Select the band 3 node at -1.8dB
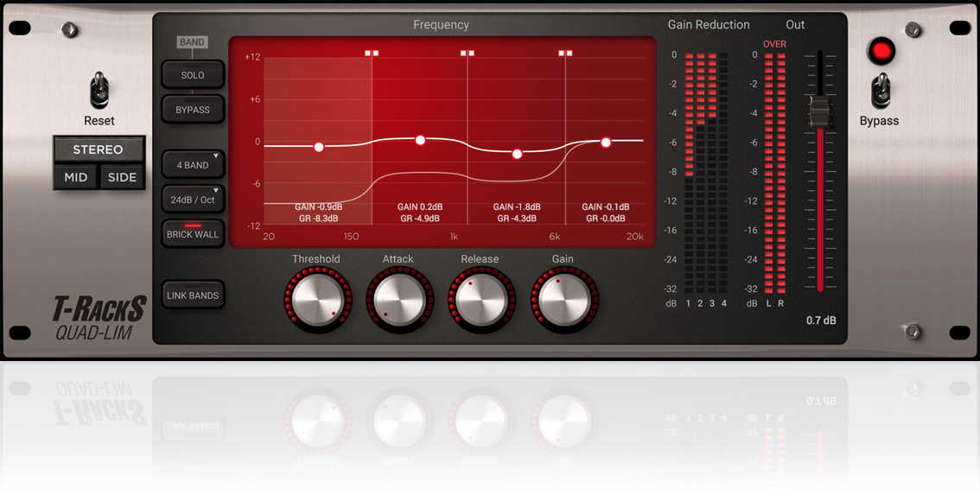980x501 pixels. point(517,154)
